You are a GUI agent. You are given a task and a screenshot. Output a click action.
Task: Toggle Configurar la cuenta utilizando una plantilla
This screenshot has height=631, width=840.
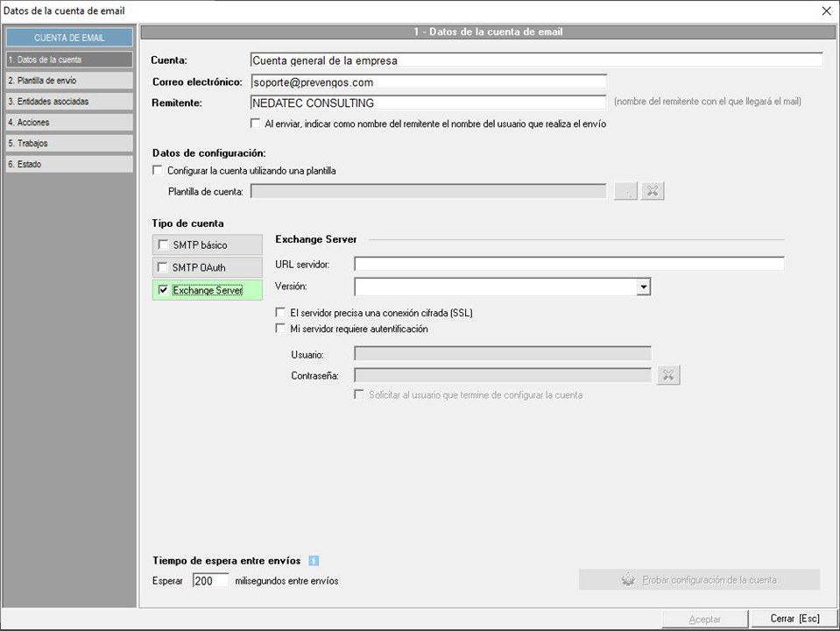click(x=158, y=171)
